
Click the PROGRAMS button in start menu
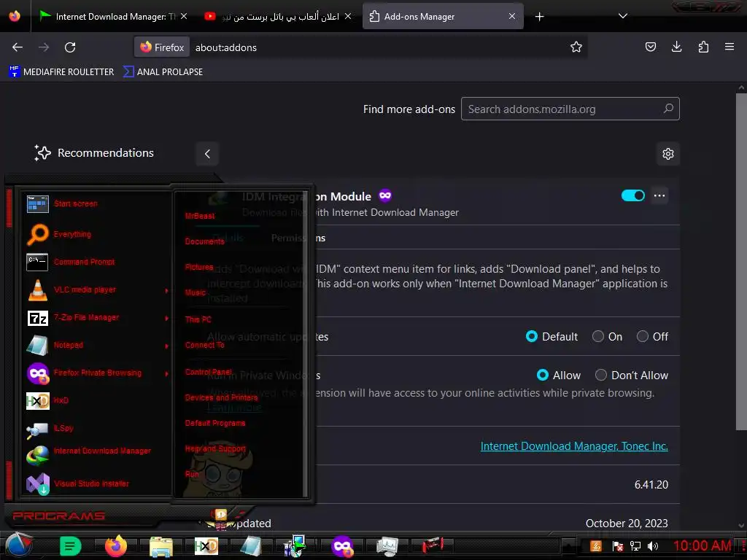click(58, 516)
